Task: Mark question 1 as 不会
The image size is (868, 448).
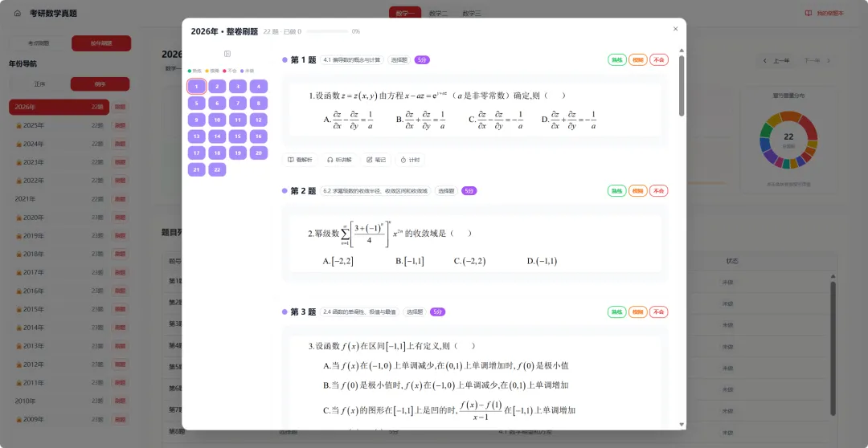Action: (659, 59)
